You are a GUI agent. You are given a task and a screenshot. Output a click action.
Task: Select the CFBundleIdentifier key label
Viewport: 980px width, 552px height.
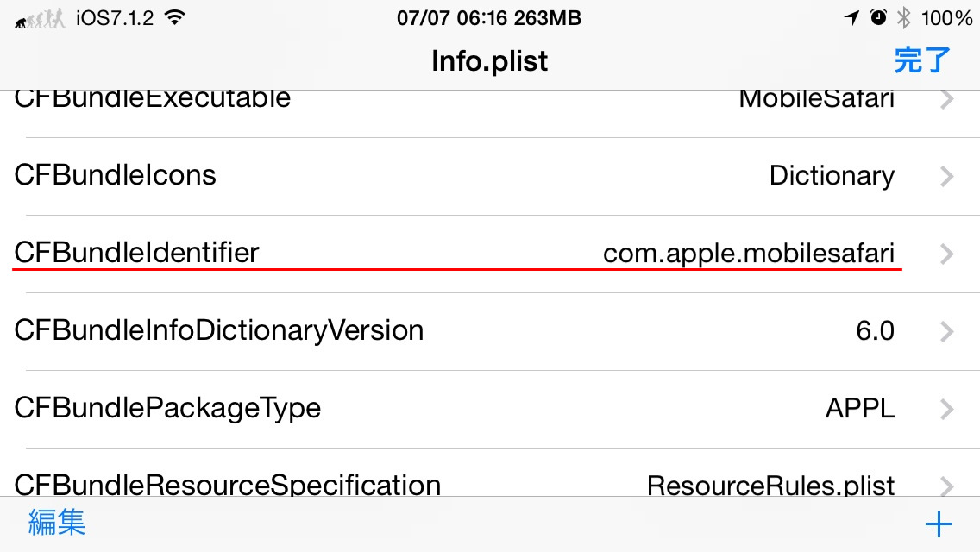click(136, 253)
